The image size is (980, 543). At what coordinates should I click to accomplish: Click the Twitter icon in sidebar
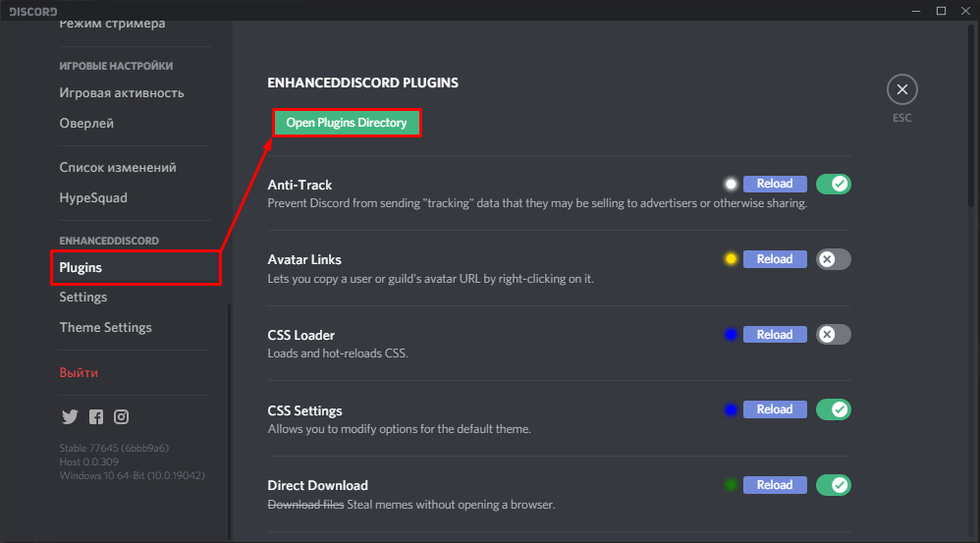(x=69, y=416)
